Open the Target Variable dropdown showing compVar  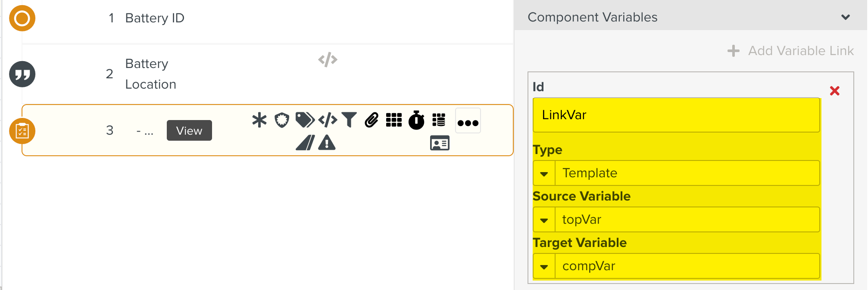[544, 266]
